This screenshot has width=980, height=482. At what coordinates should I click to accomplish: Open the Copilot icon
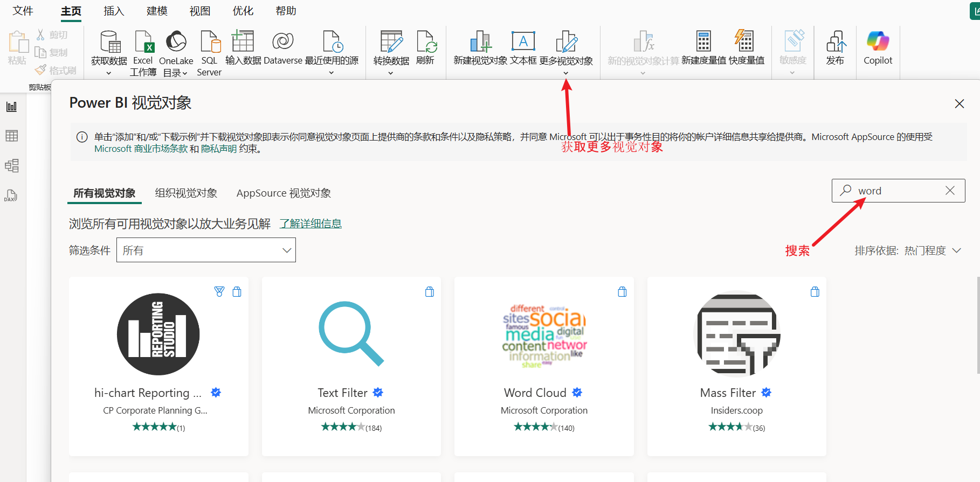(878, 41)
